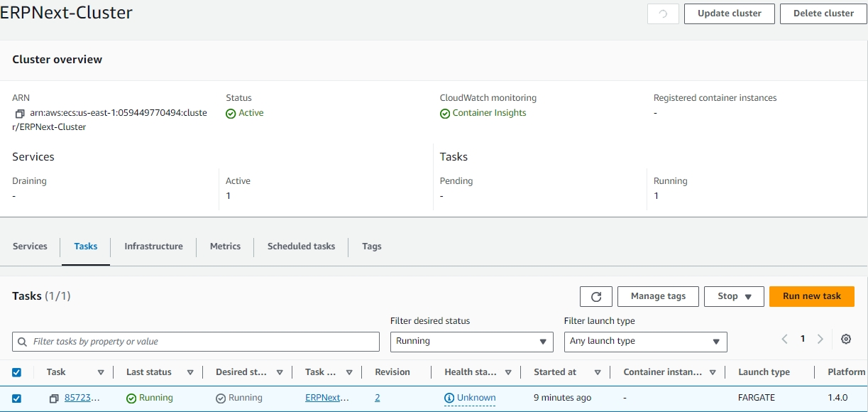The height and width of the screenshot is (412, 868).
Task: Go to previous page of tasks
Action: pyautogui.click(x=785, y=340)
